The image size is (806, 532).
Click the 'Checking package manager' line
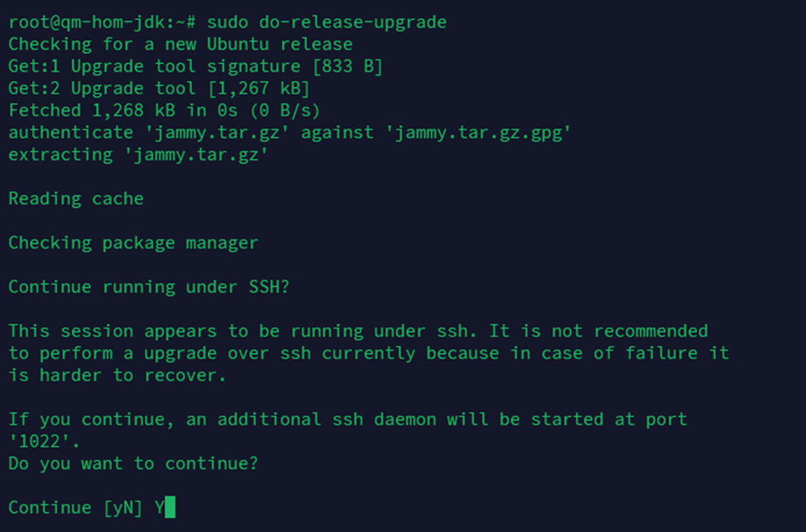click(x=133, y=243)
